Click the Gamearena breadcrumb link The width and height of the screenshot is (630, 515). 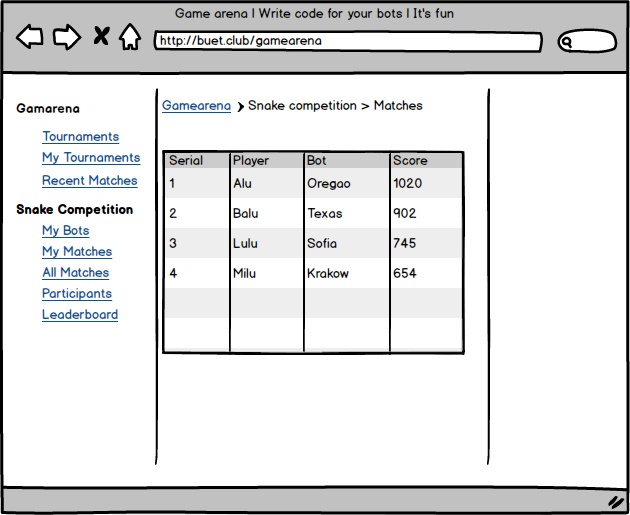point(196,106)
